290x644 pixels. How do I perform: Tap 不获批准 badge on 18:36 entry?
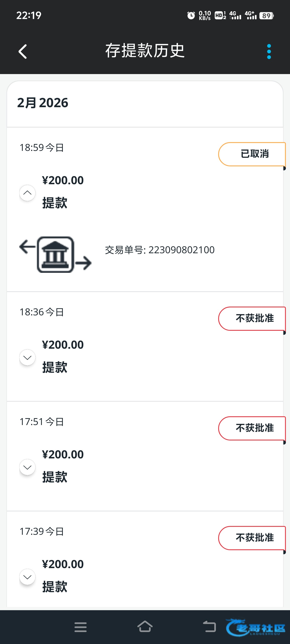click(x=252, y=319)
